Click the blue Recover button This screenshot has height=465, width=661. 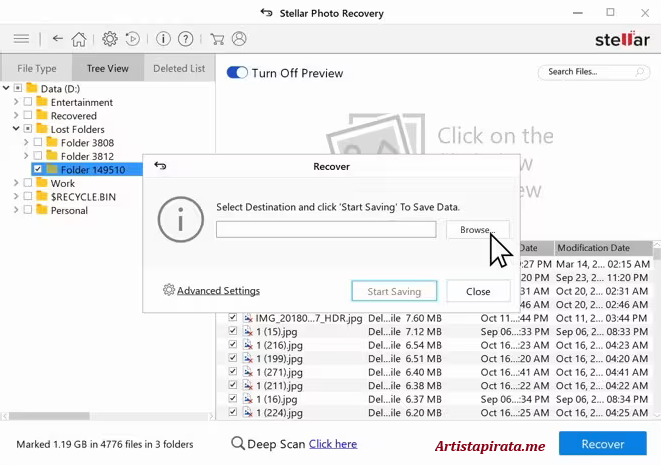coord(603,443)
